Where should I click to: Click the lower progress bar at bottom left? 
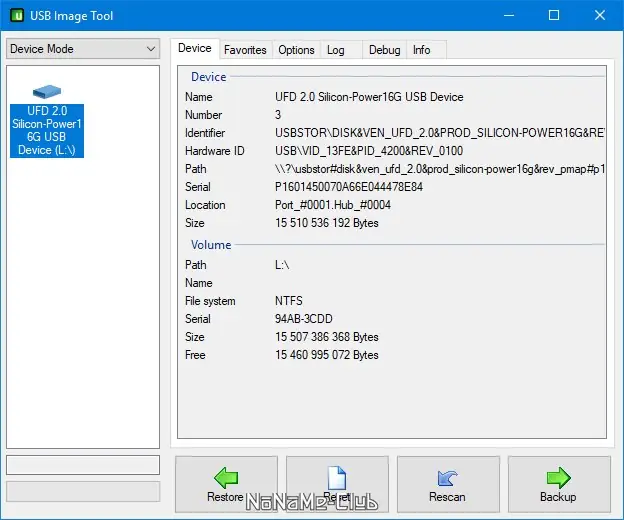(83, 491)
